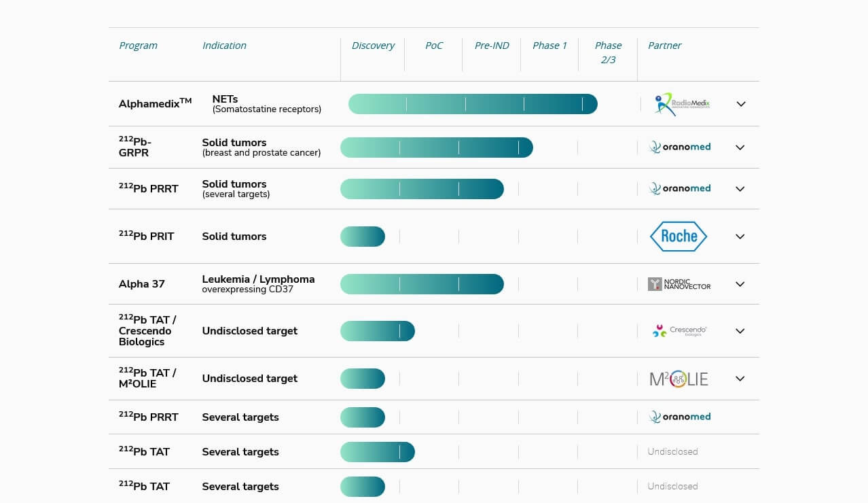Click the Discovery column header
Screen dimensions: 868x503
pyautogui.click(x=373, y=46)
